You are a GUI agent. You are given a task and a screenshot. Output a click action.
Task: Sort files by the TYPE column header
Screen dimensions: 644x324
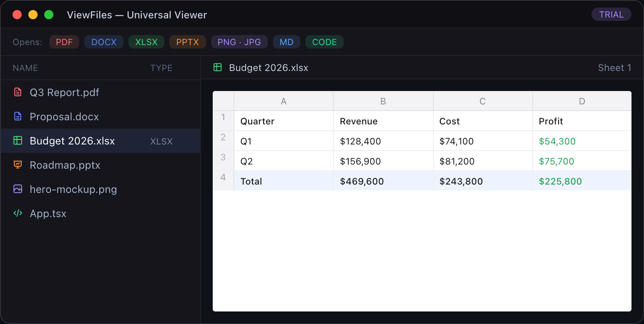[161, 68]
